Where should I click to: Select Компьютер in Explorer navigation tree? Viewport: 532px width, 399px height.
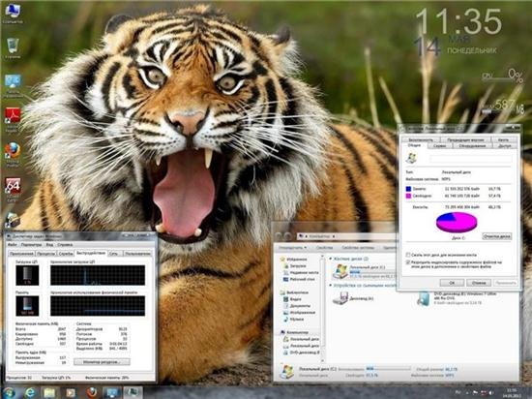click(294, 332)
